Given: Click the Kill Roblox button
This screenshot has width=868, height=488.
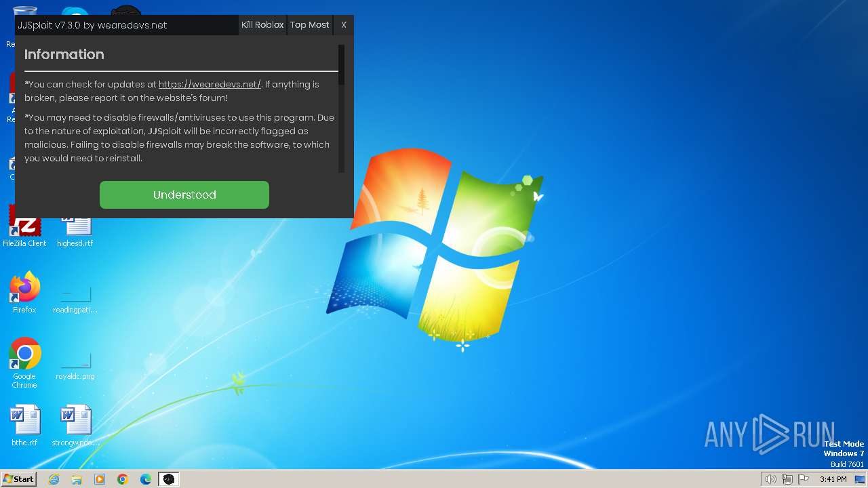Looking at the screenshot, I should point(262,24).
